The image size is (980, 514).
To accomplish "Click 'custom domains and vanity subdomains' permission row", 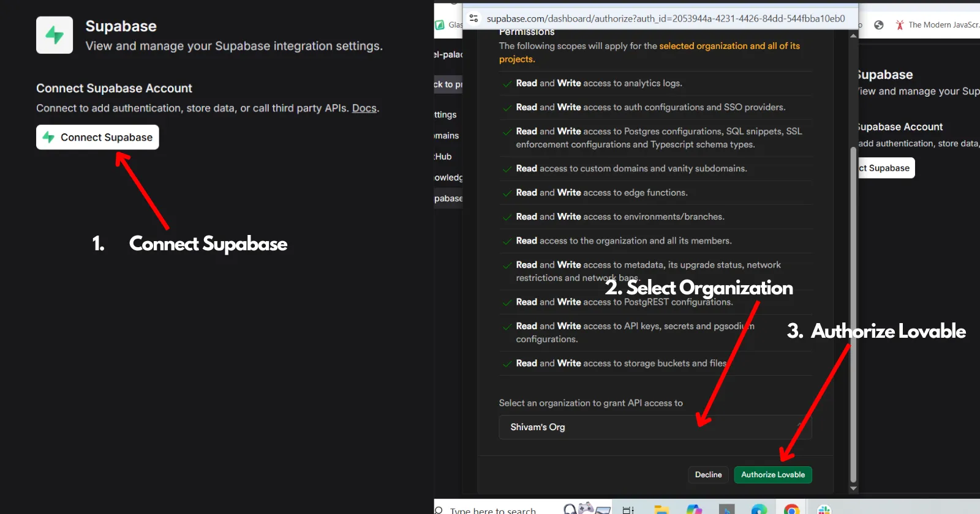I will pyautogui.click(x=656, y=168).
